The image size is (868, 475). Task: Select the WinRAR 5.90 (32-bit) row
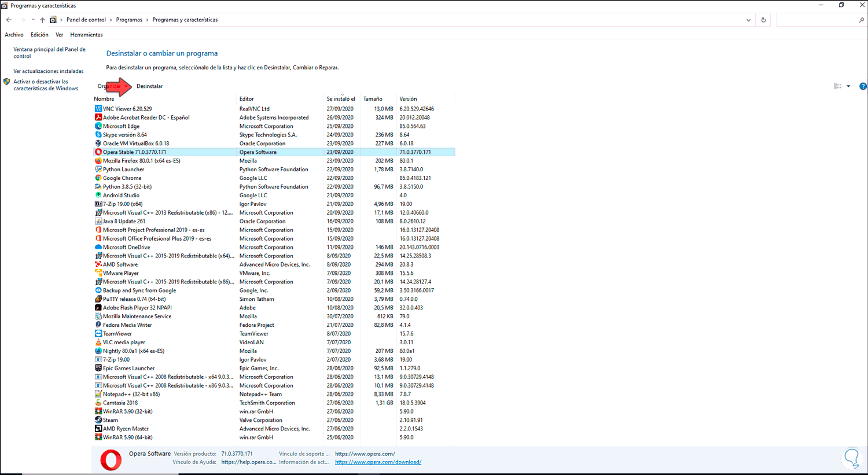(x=274, y=411)
